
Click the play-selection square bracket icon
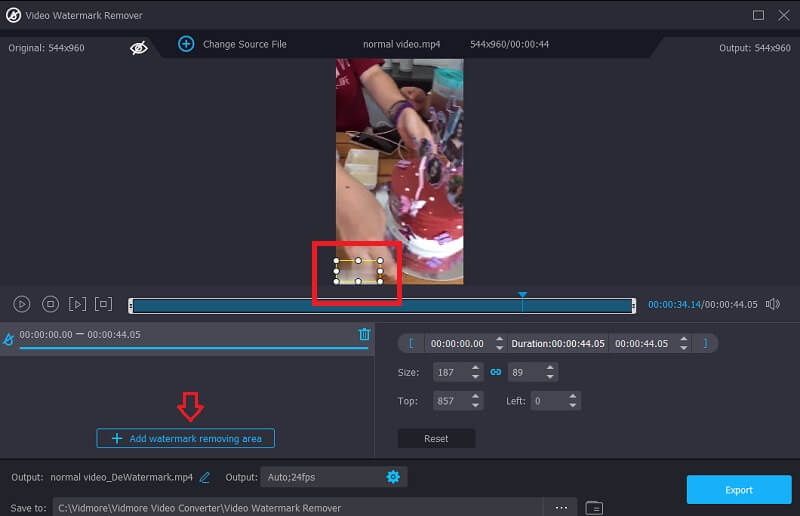(104, 304)
